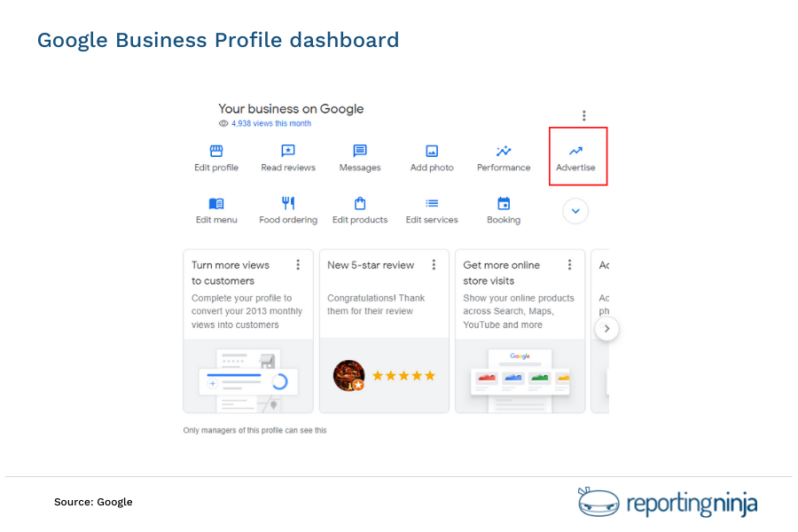Click the Read reviews star icon
Viewport: 798px width, 532px height.
[x=288, y=151]
